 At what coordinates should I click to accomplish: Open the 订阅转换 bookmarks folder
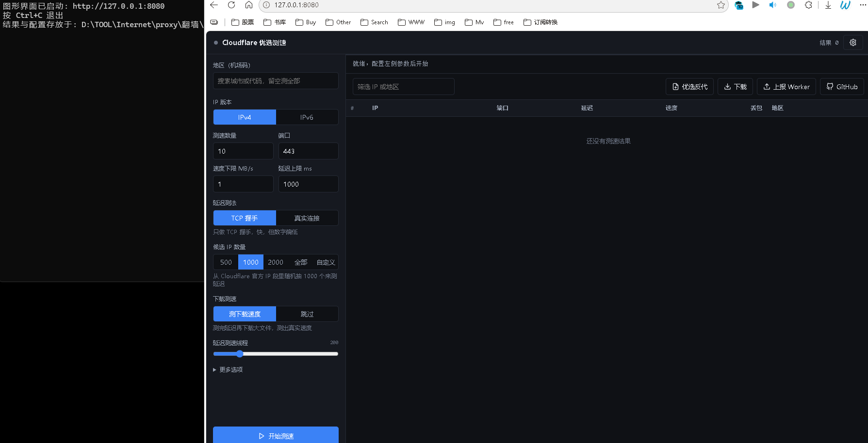pyautogui.click(x=540, y=22)
